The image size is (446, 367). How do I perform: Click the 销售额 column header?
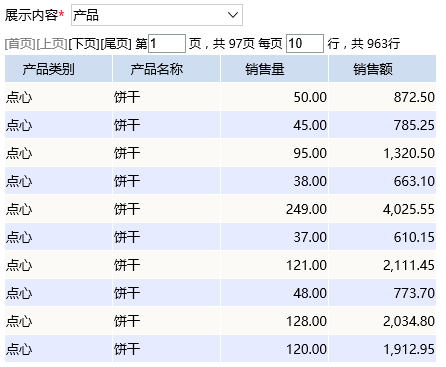click(x=382, y=69)
